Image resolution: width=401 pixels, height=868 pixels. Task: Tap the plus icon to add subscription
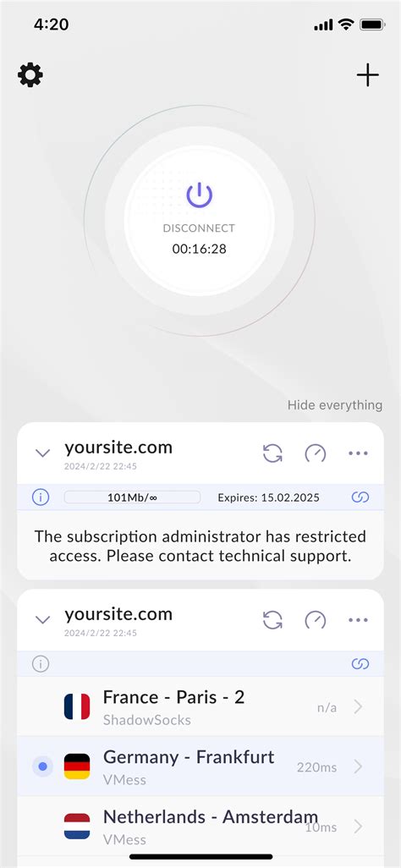click(x=368, y=74)
